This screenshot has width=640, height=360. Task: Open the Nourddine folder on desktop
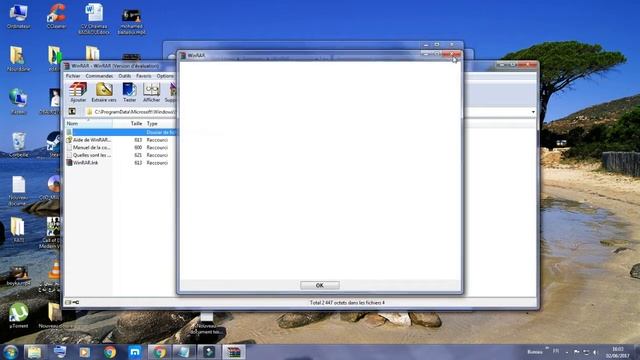point(18,59)
